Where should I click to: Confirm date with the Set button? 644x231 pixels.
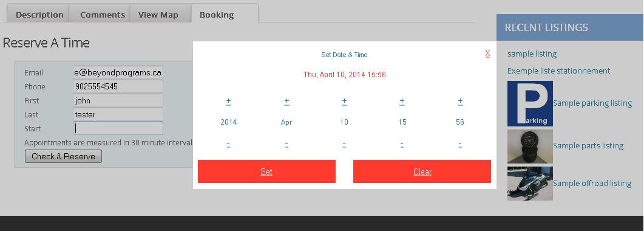[x=266, y=171]
